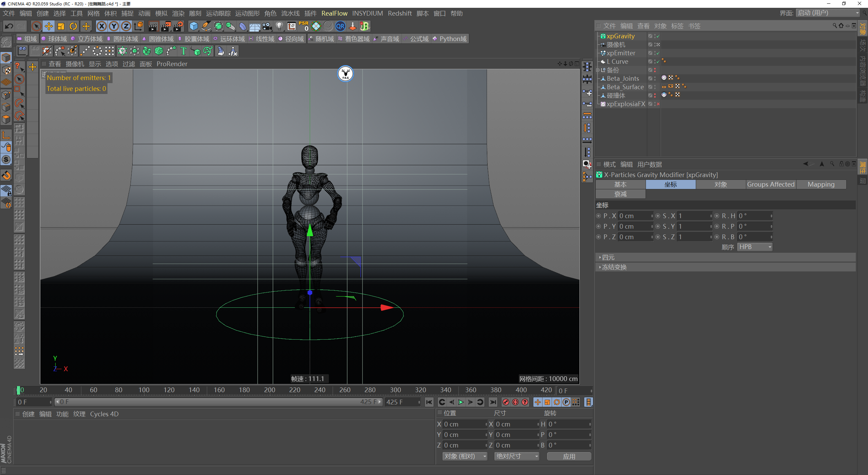
Task: Switch to the Groups Affected tab
Action: (x=770, y=184)
